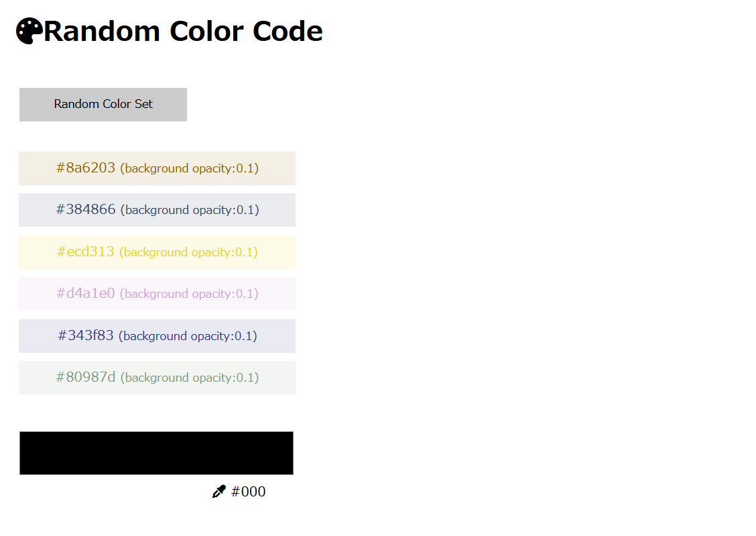Click the word "Random" in the page heading
Image resolution: width=756 pixels, height=536 pixels.
pyautogui.click(x=101, y=31)
